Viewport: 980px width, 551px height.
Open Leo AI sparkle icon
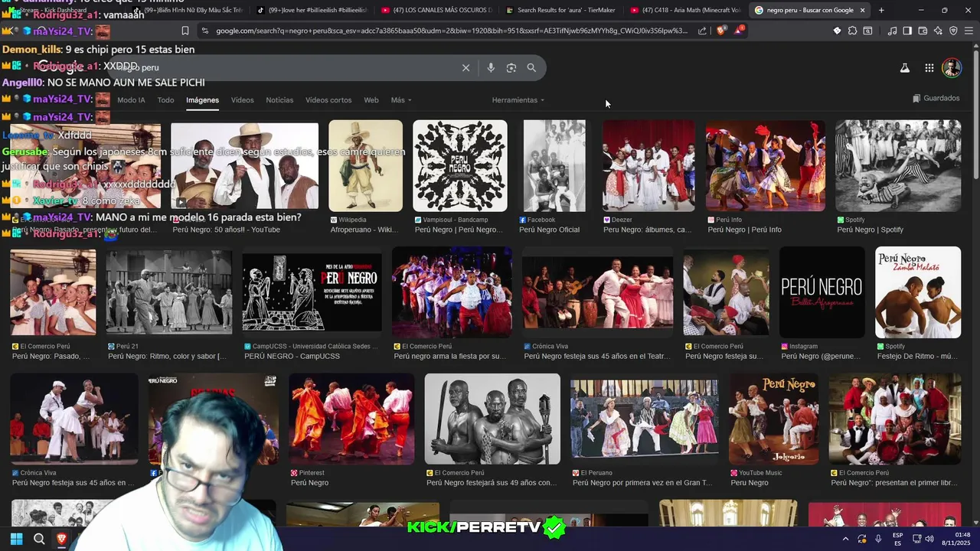(x=938, y=31)
